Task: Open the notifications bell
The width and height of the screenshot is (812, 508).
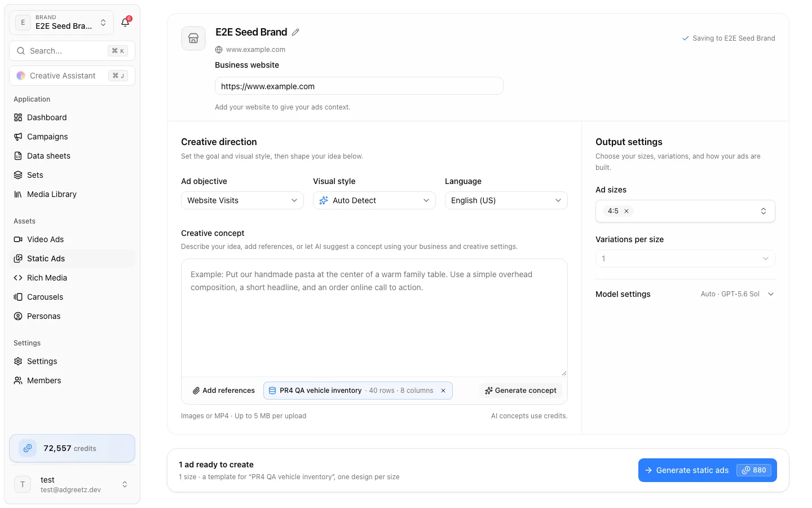Action: 126,23
